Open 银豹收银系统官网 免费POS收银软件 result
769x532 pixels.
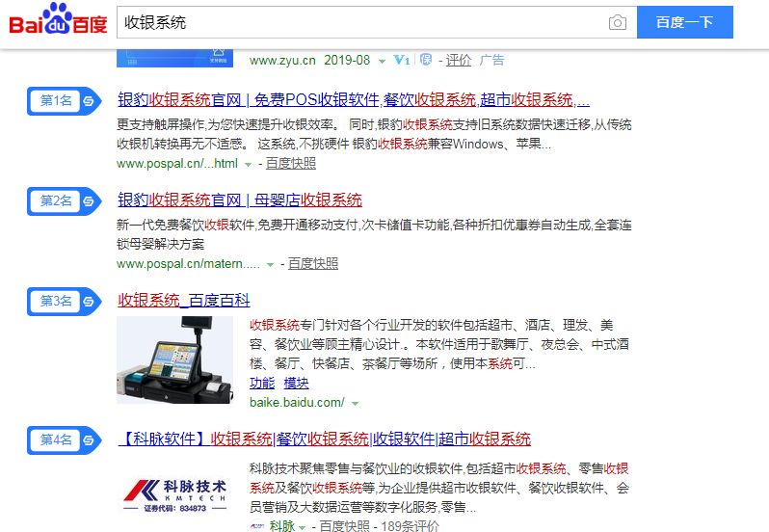click(353, 100)
